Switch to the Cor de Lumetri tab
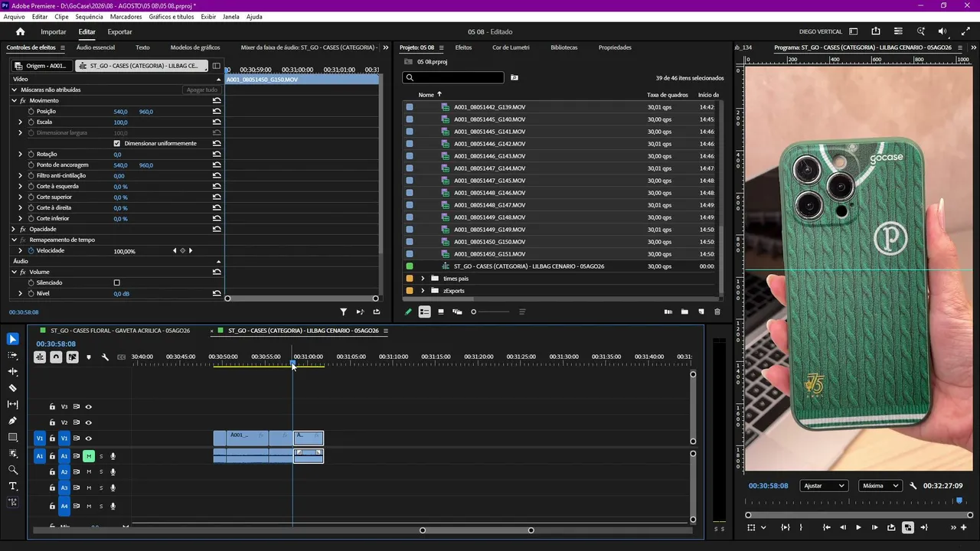 coord(511,47)
